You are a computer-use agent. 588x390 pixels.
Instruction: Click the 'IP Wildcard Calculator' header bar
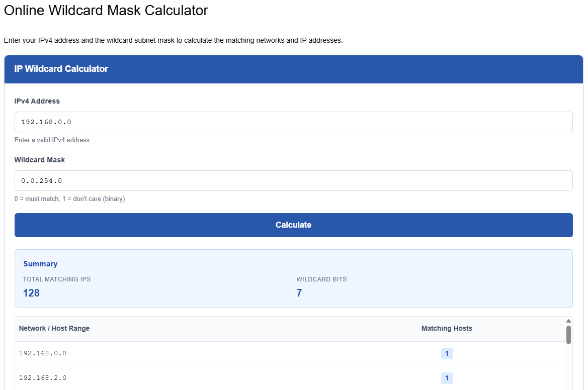293,69
